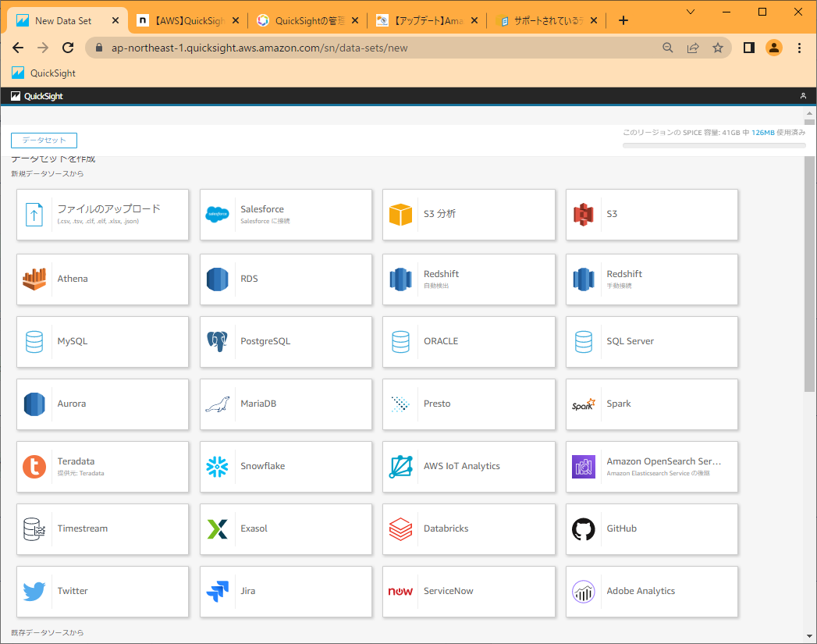Bookmark this page with the star icon

click(718, 48)
